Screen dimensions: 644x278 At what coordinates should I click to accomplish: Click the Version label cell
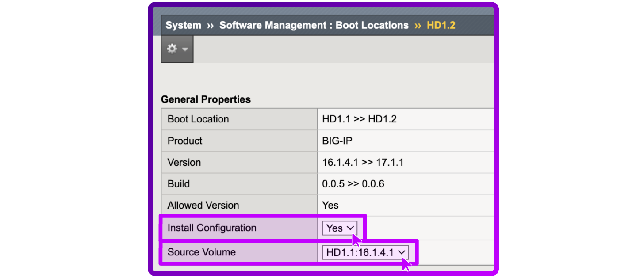pos(239,163)
